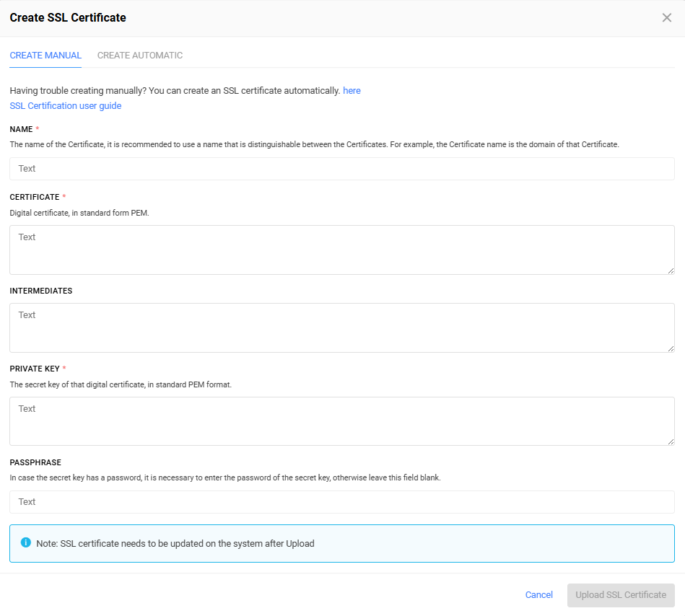The height and width of the screenshot is (616, 685).
Task: Click into the Intermediates text area
Action: tap(342, 328)
